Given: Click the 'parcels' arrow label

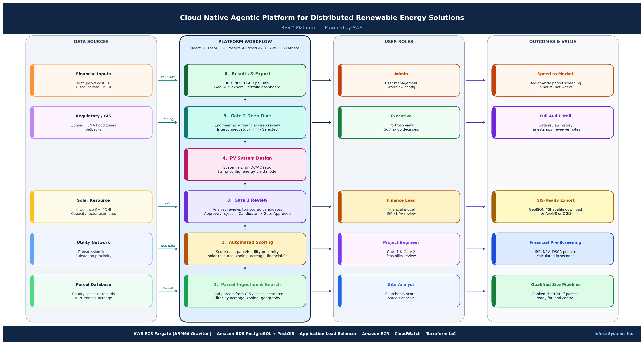Looking at the screenshot, I should [x=168, y=288].
